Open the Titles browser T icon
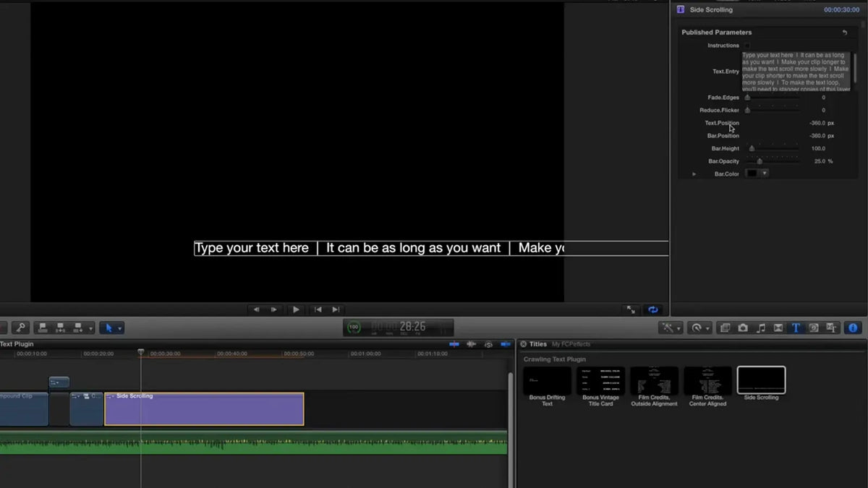 (x=796, y=328)
